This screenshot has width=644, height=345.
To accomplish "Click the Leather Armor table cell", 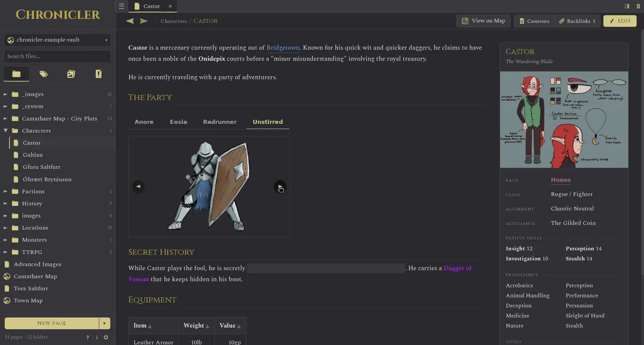I will (153, 340).
